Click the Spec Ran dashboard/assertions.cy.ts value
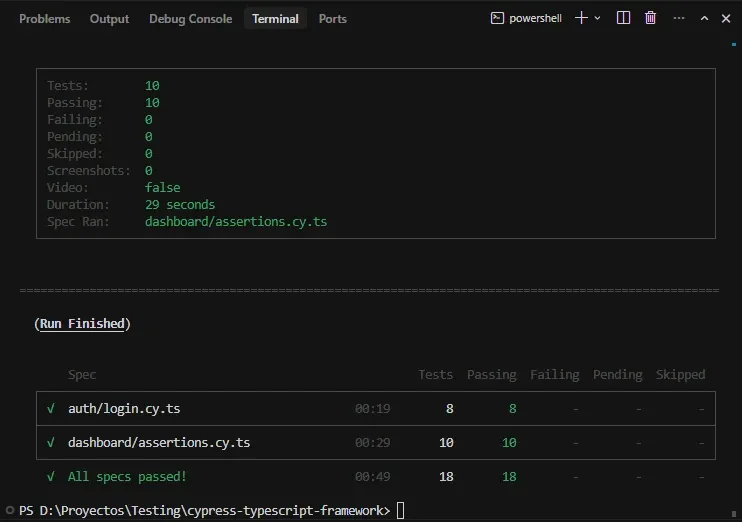742x522 pixels. click(x=236, y=221)
